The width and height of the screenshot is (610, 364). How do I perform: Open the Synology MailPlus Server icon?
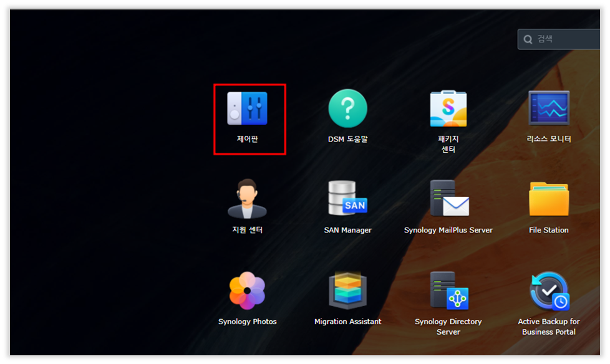pyautogui.click(x=449, y=198)
